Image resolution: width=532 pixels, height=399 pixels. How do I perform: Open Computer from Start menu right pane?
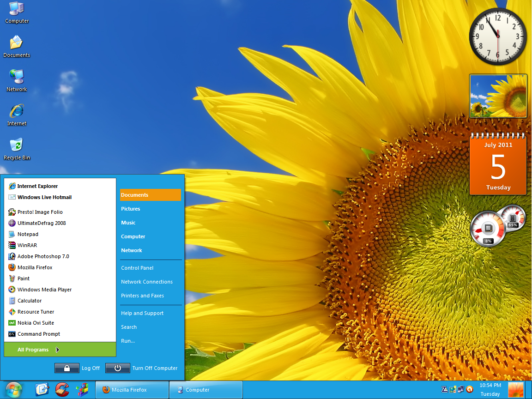click(x=133, y=236)
